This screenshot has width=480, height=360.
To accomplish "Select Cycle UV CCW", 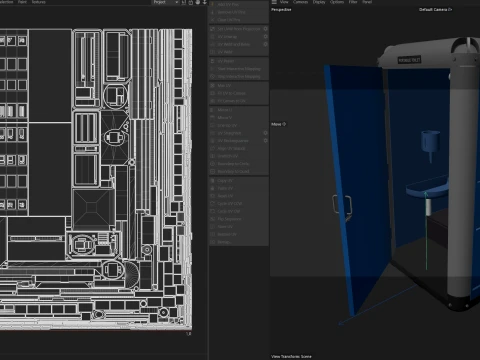I will pos(239,204).
